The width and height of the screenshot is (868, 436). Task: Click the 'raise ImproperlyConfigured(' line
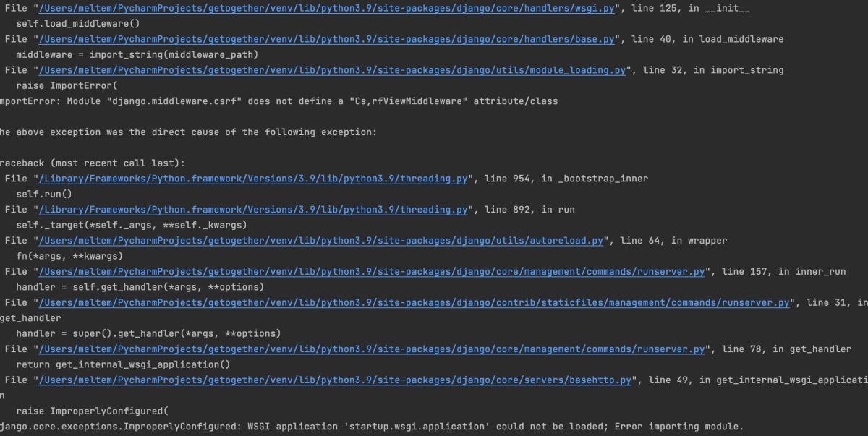[92, 411]
